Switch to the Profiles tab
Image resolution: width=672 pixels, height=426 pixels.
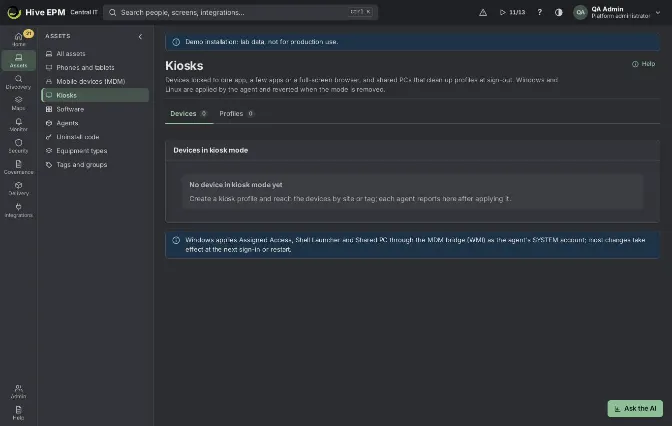(x=237, y=114)
